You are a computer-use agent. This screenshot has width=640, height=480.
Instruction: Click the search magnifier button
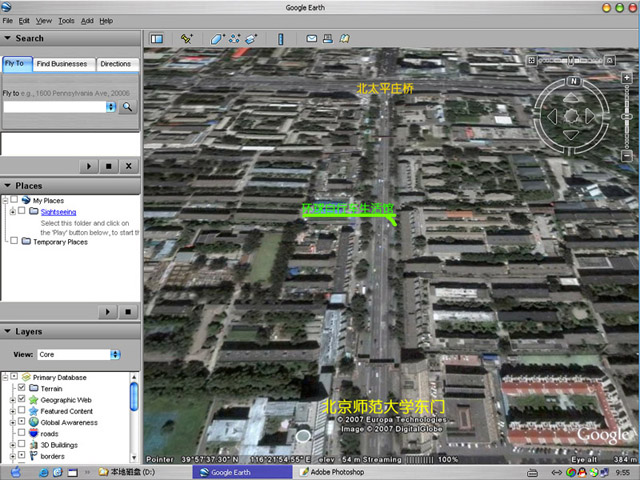pyautogui.click(x=127, y=106)
